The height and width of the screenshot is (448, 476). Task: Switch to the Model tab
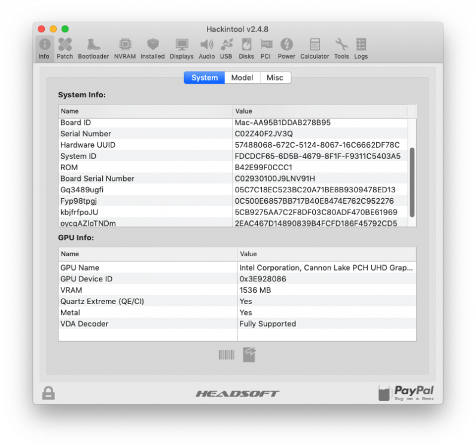pos(242,78)
